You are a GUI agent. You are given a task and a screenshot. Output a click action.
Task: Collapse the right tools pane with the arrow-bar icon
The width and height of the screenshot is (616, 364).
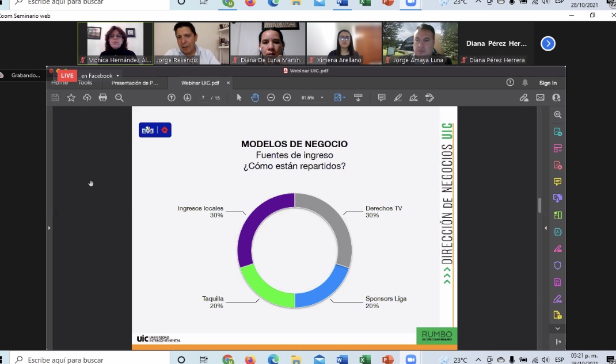[x=558, y=342]
